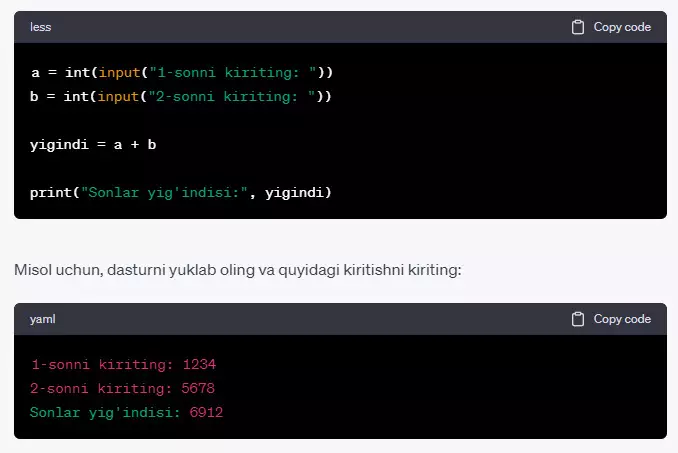Click "Copy code" text in less block header
The image size is (678, 453).
tap(622, 27)
